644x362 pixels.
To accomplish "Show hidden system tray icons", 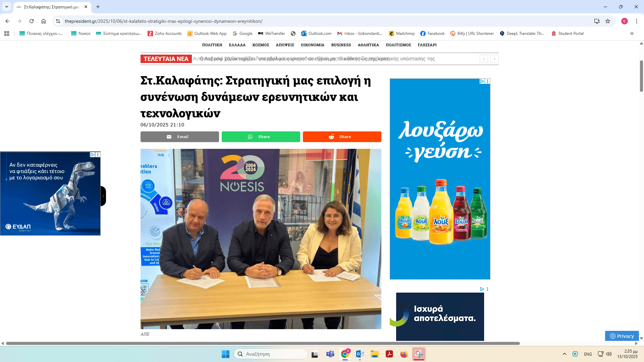I will click(x=564, y=354).
